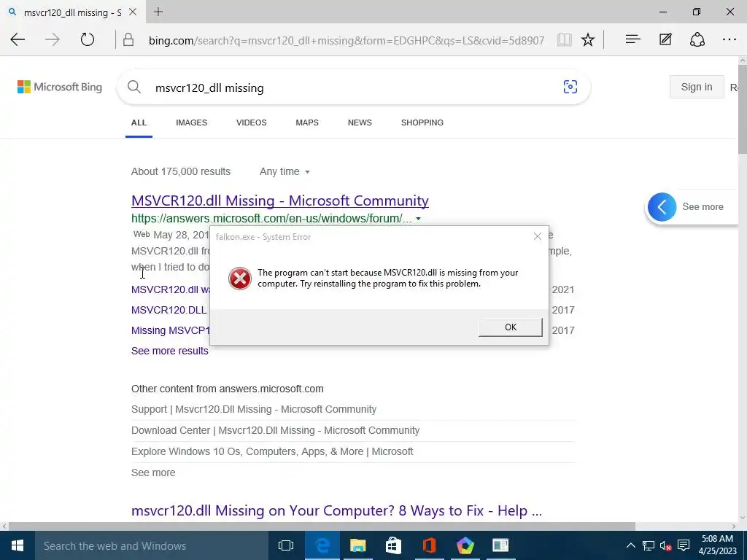
Task: Click the window app icon on taskbar
Action: click(x=500, y=545)
